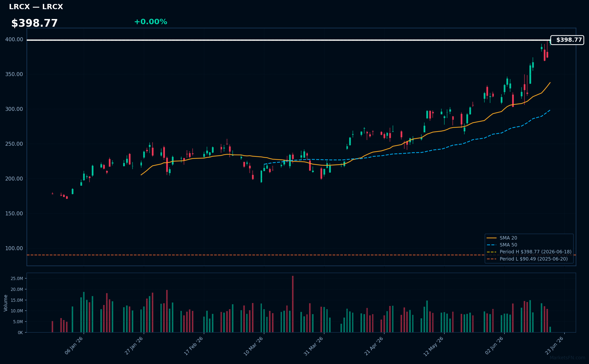
Task: Click the 17 Feb '26 date label
Action: coord(194,346)
